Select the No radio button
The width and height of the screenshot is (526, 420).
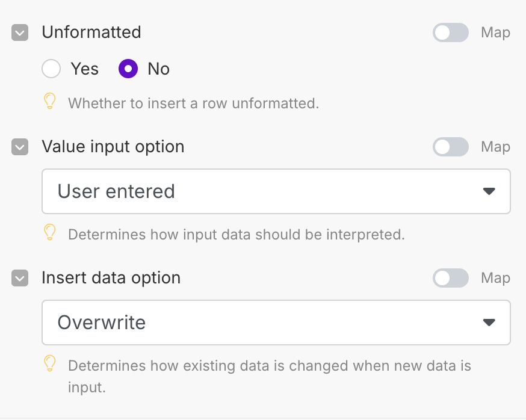coord(128,69)
